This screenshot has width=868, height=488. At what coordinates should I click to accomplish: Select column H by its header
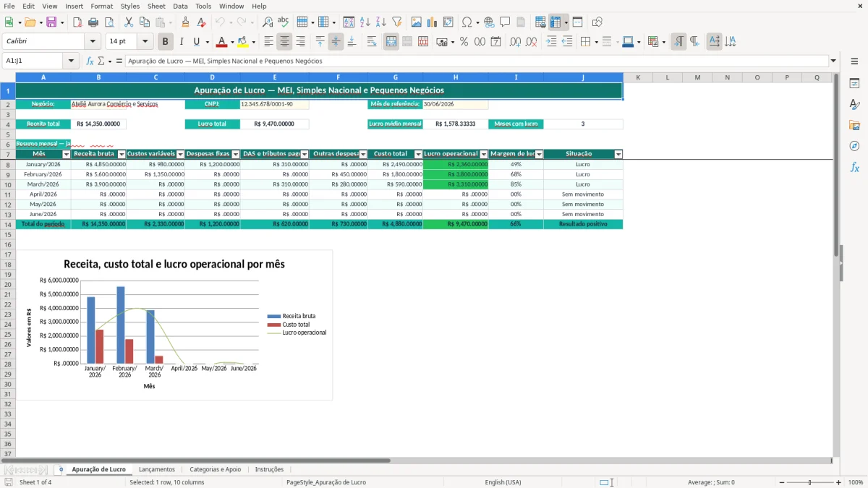click(x=456, y=77)
